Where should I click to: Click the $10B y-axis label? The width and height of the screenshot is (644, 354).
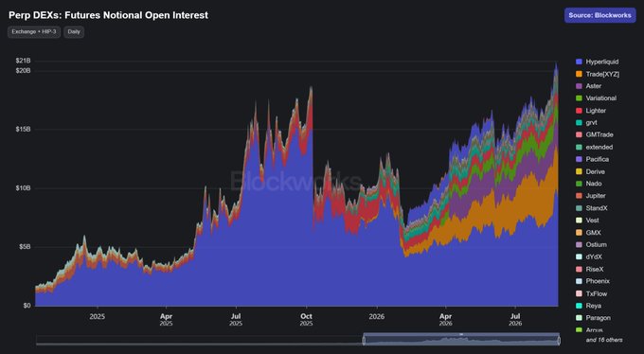[23, 188]
